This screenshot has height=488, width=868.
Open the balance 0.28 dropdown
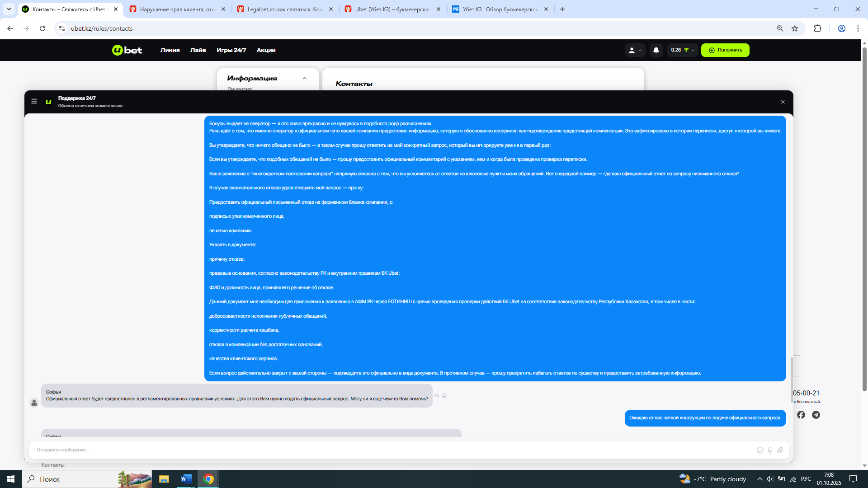683,50
